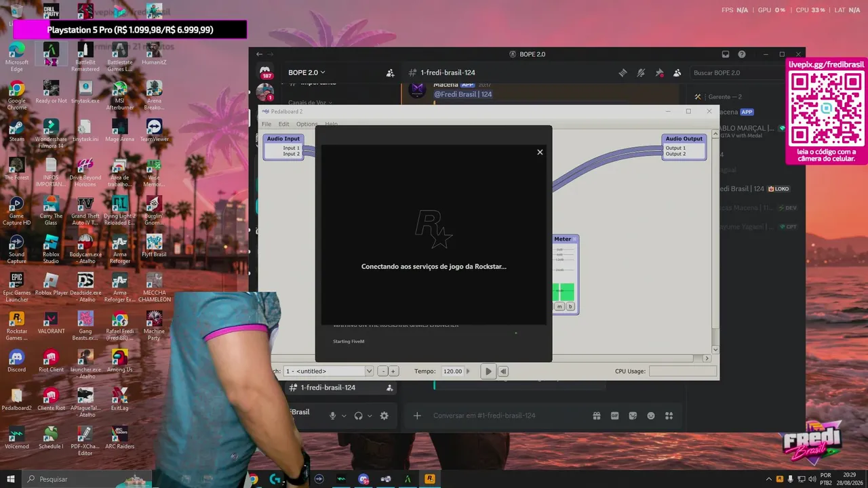Screen dimensions: 868x488
Task: Add a new patch with plus button
Action: (x=393, y=371)
